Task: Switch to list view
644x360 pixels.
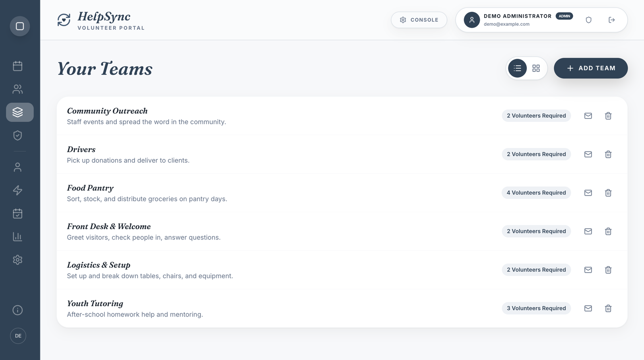Action: pyautogui.click(x=517, y=68)
